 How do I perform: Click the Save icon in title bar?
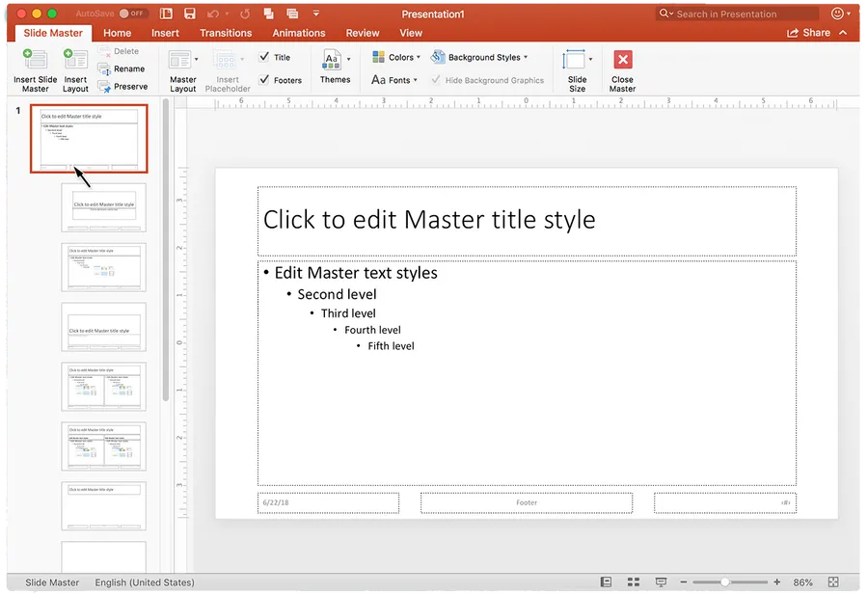click(190, 14)
